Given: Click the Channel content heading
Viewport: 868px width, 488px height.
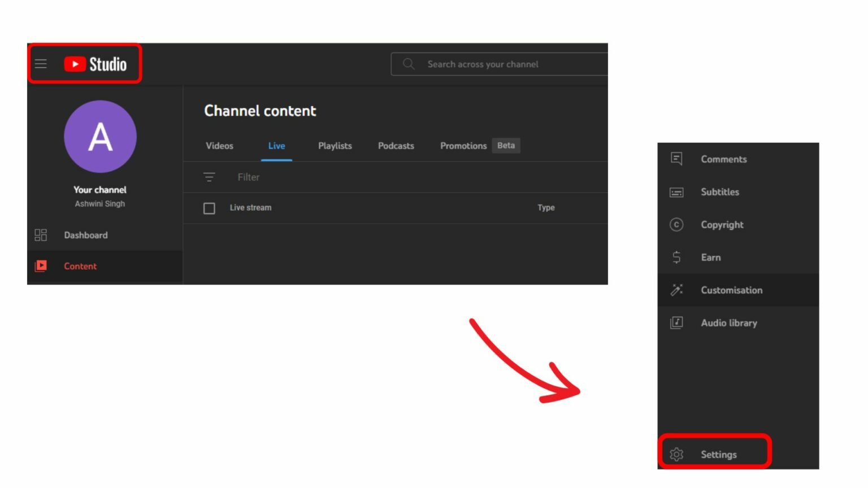Looking at the screenshot, I should (x=260, y=111).
